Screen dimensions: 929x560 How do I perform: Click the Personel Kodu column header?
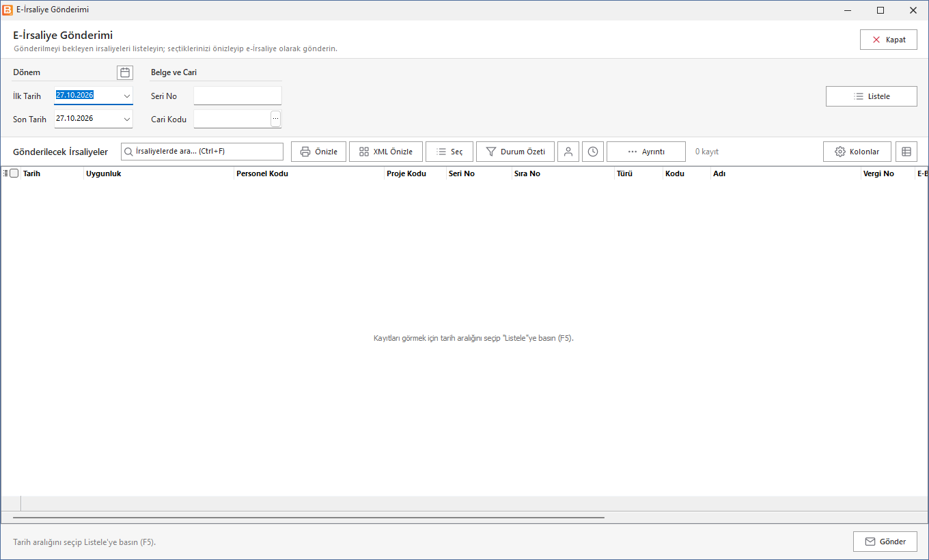point(309,173)
